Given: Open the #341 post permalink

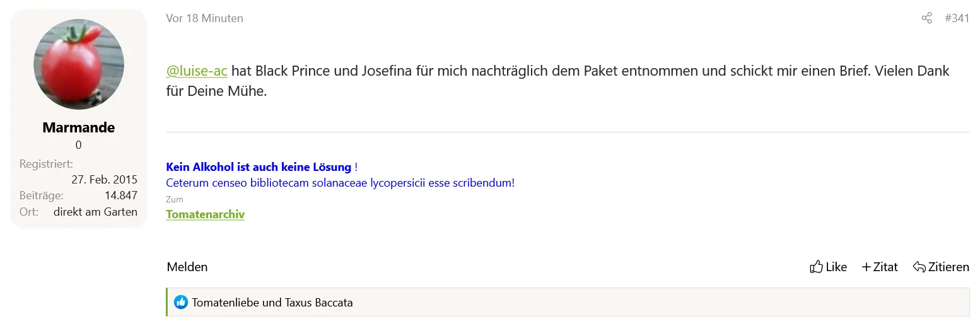Looking at the screenshot, I should pos(957,18).
